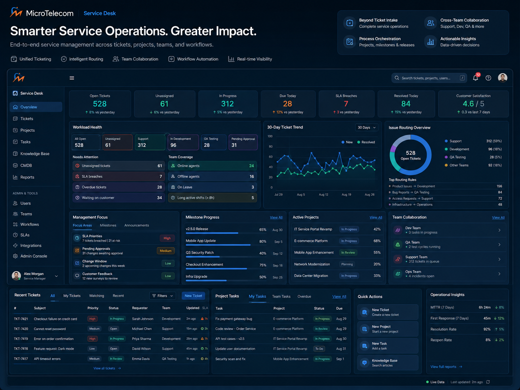Click the Support Team icon
Viewport: 520px width, 390px height.
[398, 259]
